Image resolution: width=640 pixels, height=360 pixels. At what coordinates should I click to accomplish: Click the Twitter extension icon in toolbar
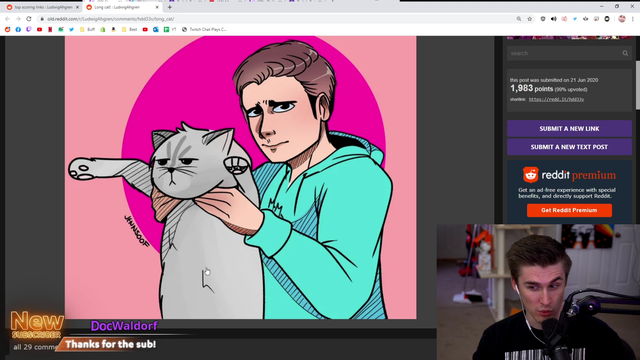575,19
